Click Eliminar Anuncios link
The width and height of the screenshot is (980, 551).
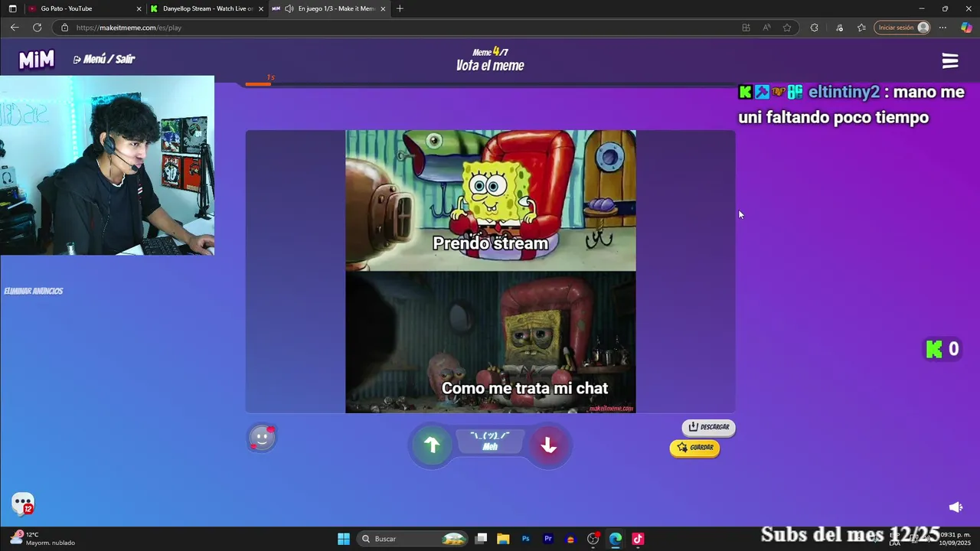pyautogui.click(x=34, y=291)
